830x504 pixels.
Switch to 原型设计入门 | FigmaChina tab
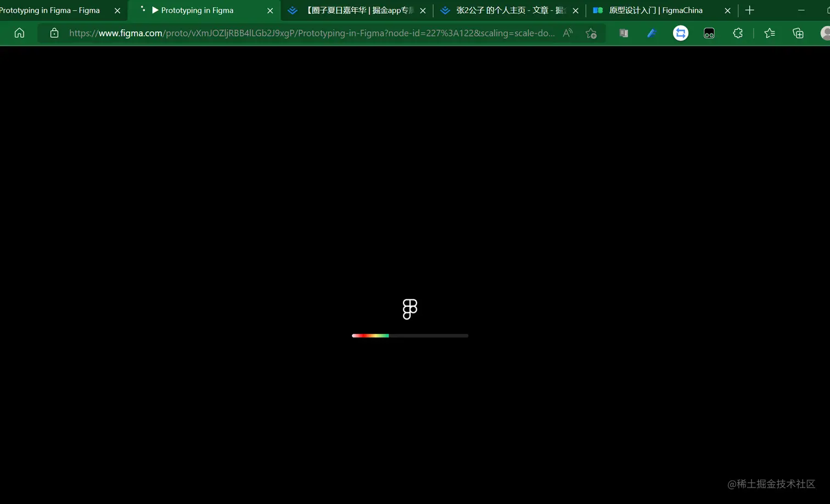coord(662,10)
